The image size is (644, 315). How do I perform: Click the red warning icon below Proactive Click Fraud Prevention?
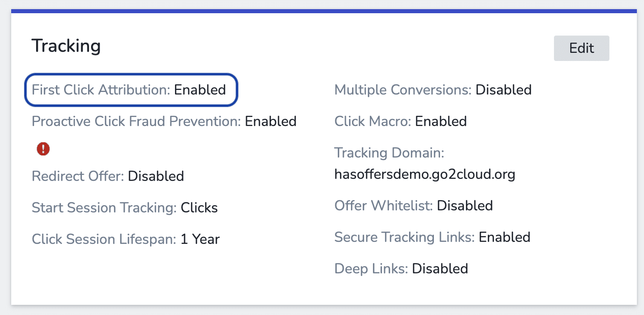point(43,149)
